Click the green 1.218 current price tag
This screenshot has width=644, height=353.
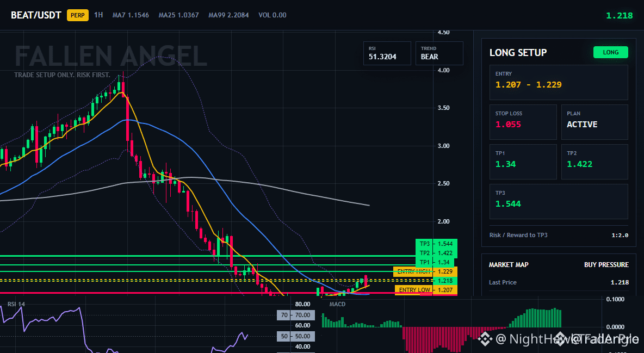pos(445,281)
